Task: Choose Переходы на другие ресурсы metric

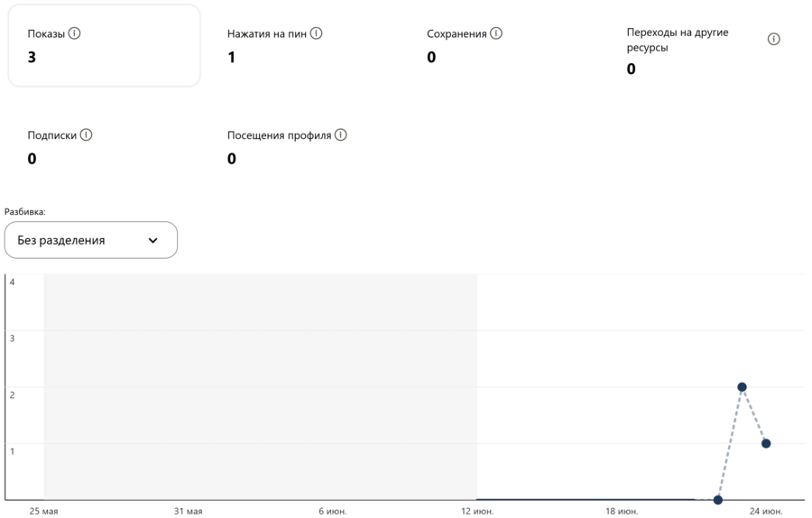Action: [x=678, y=50]
